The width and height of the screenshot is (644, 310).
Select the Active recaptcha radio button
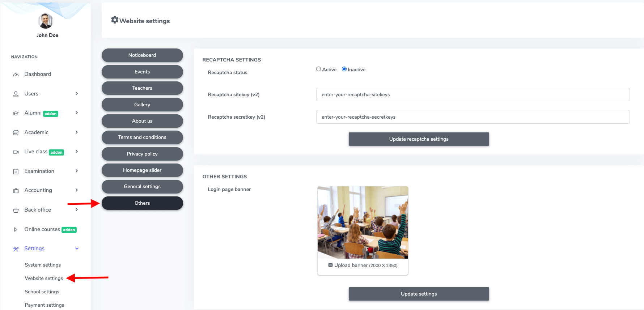tap(319, 69)
